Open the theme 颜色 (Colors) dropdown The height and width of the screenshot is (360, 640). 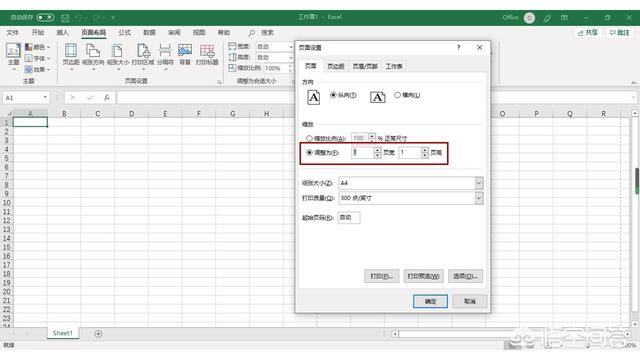click(38, 47)
